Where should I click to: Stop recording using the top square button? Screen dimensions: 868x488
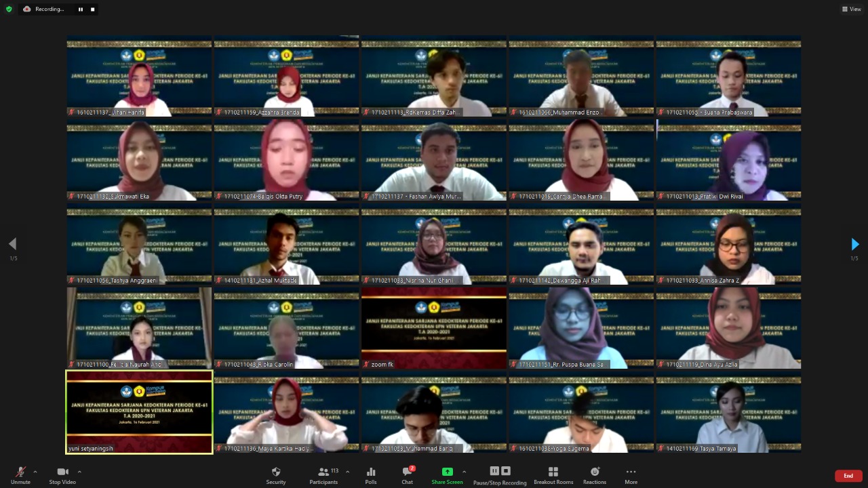click(93, 9)
